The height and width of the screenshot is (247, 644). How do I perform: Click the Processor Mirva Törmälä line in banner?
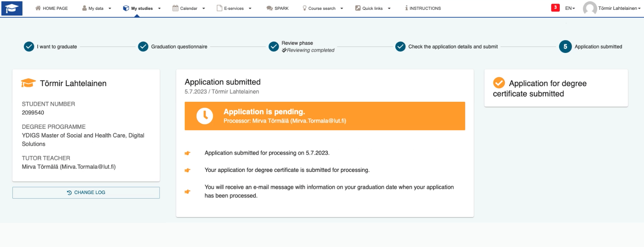tap(285, 121)
